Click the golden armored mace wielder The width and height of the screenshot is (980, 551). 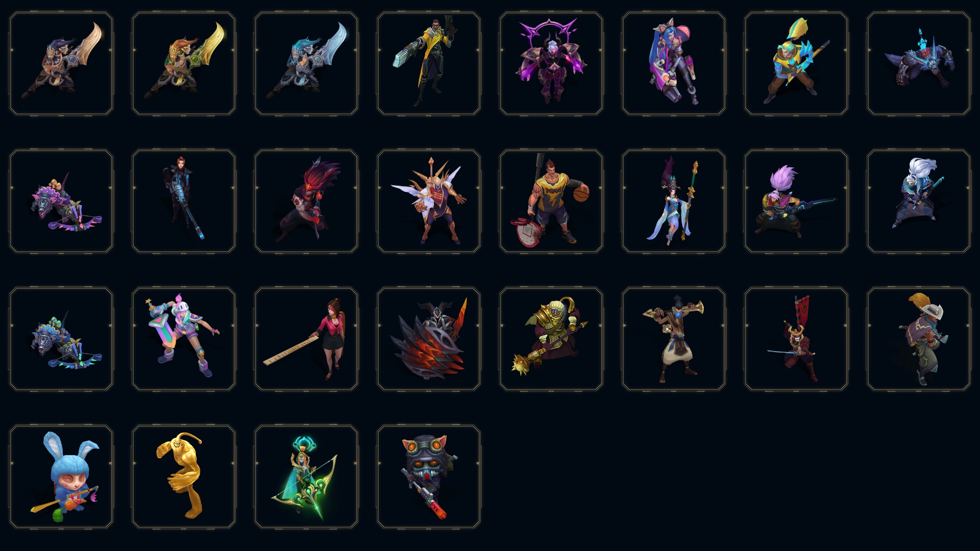point(551,339)
